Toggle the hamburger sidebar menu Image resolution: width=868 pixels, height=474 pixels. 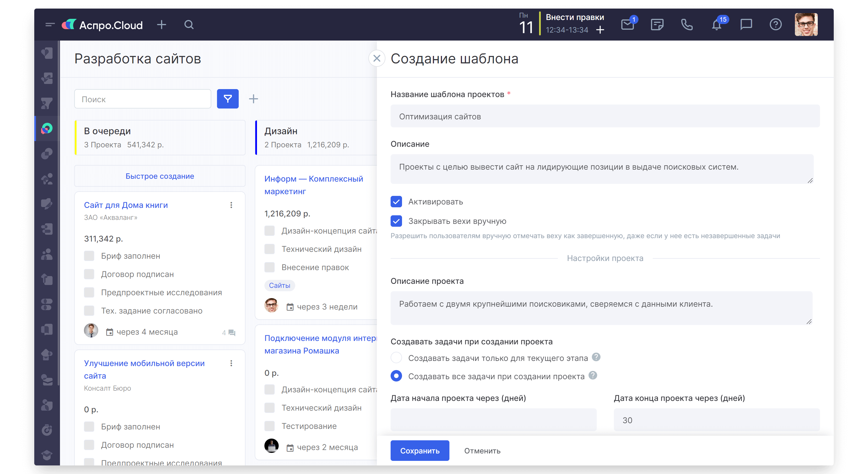(50, 25)
